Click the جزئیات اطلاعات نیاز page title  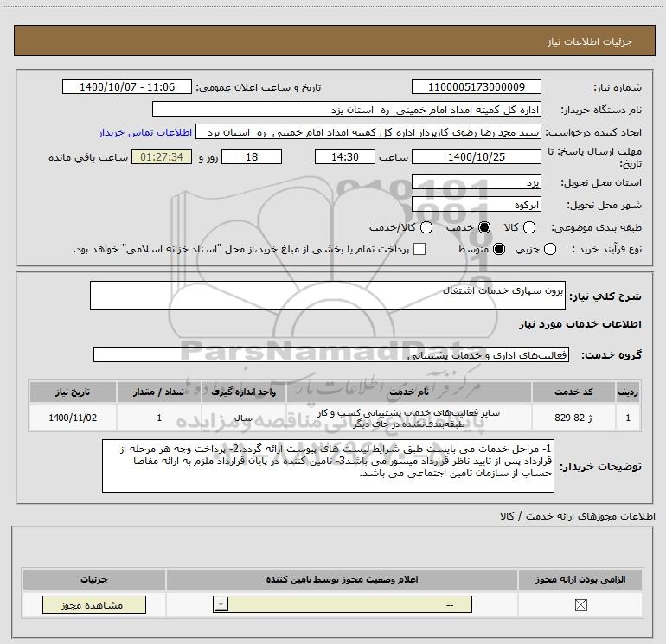point(589,41)
